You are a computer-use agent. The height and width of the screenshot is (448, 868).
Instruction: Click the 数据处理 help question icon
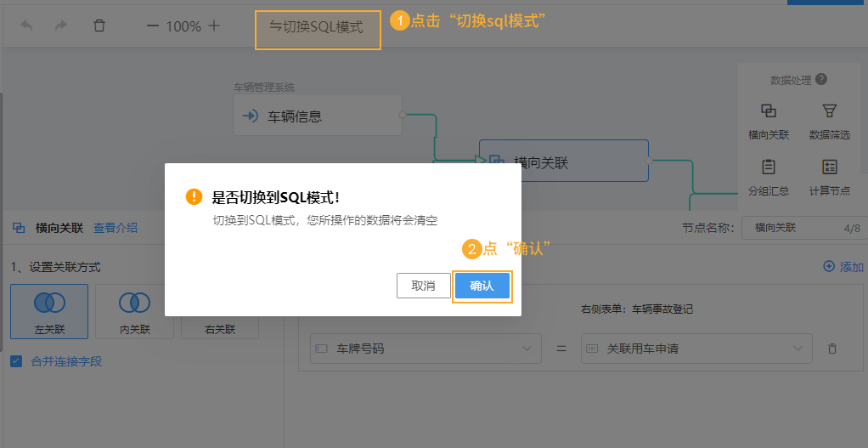[x=821, y=80]
